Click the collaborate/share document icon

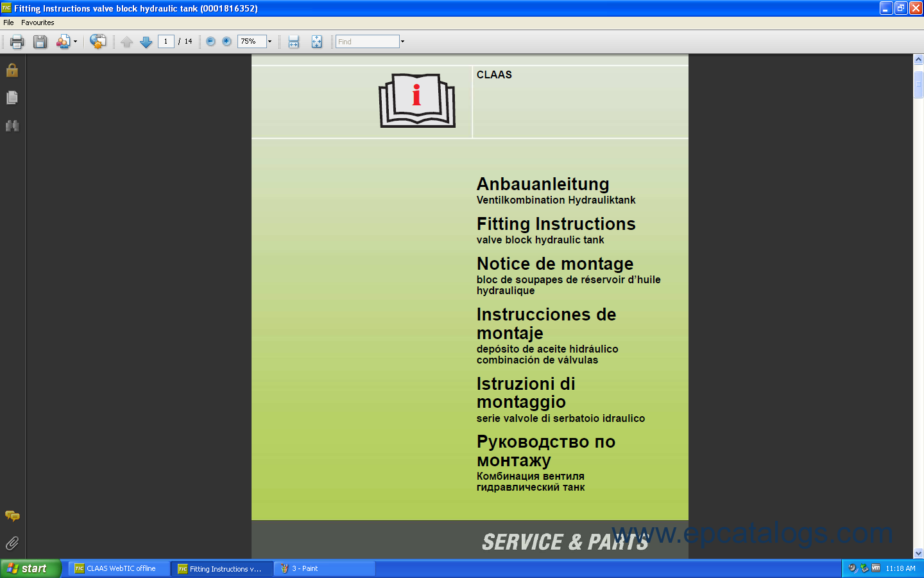tap(63, 42)
